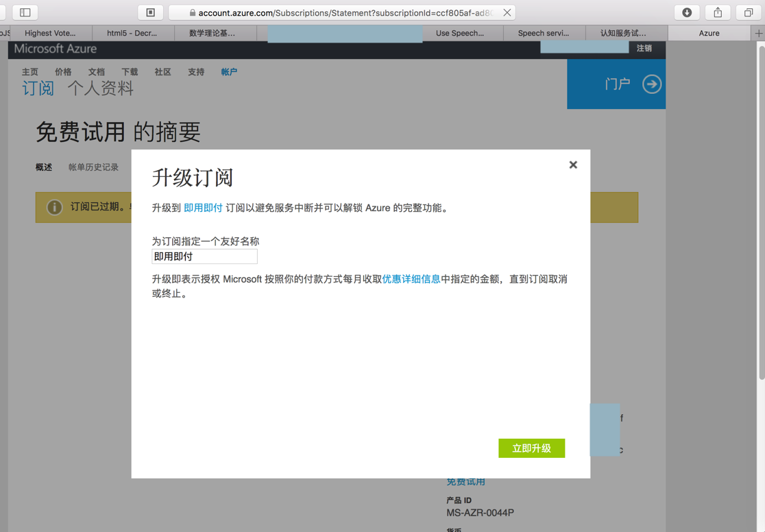Click the 门户 portal button
The height and width of the screenshot is (532, 765).
(x=616, y=84)
